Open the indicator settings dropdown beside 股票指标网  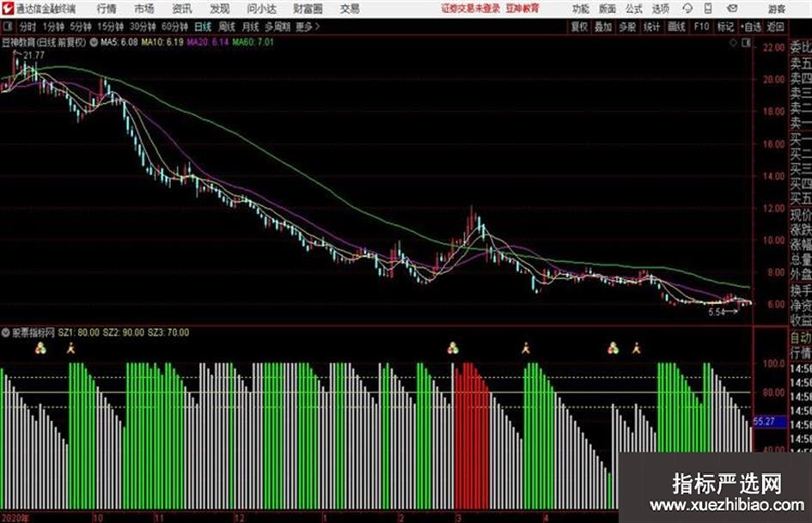(6, 332)
